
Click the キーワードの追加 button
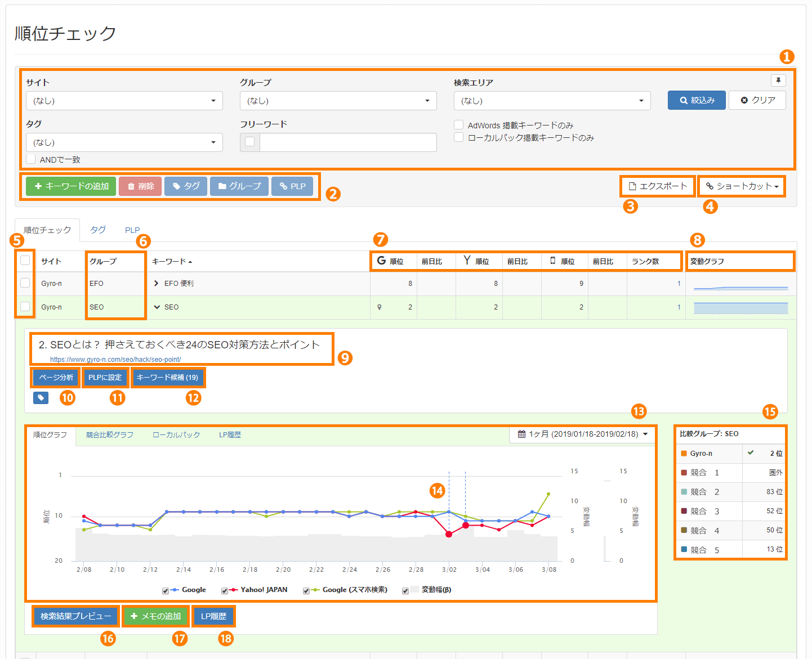tap(71, 186)
